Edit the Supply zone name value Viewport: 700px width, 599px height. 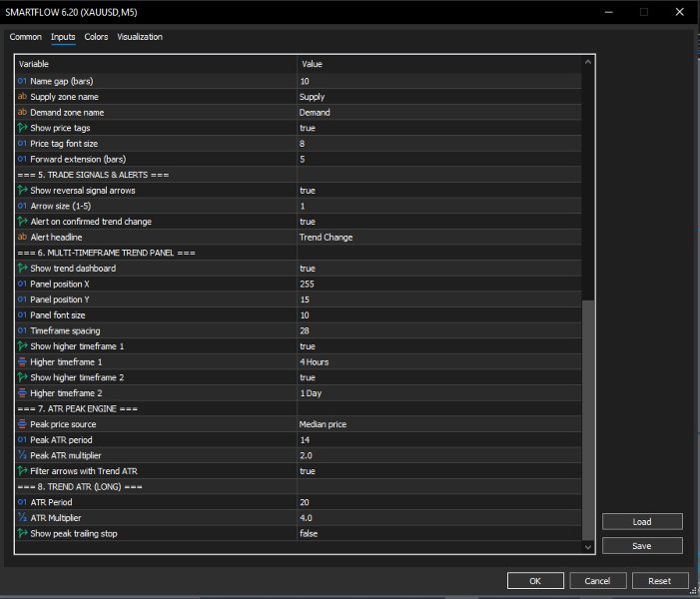click(439, 97)
